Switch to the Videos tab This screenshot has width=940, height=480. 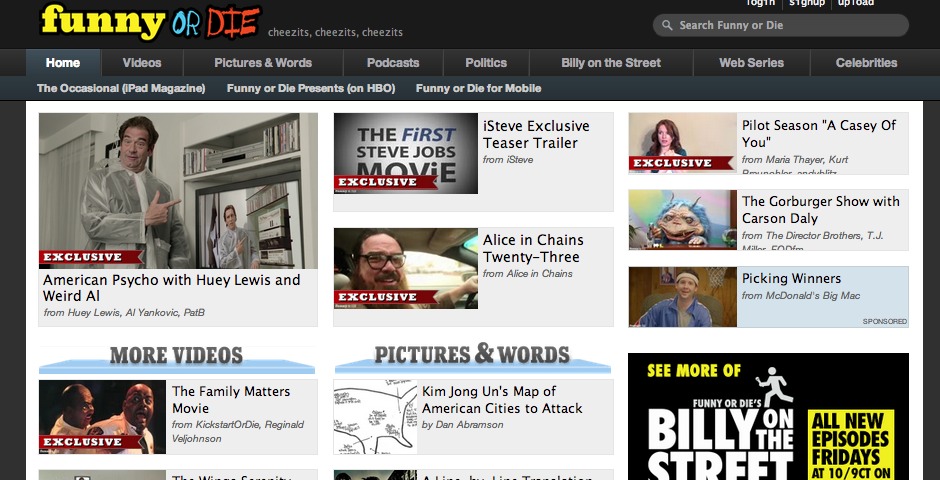tap(142, 62)
